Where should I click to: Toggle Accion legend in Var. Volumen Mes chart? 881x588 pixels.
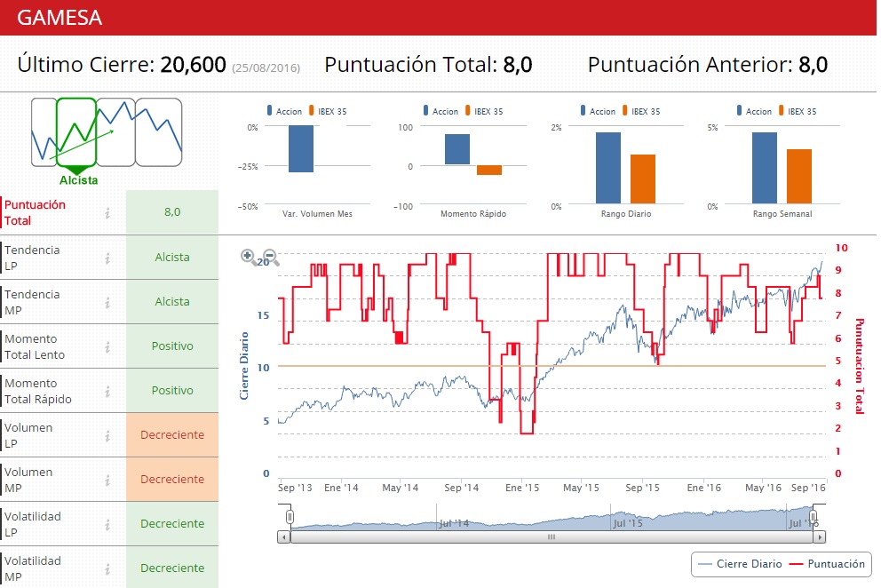(x=284, y=111)
